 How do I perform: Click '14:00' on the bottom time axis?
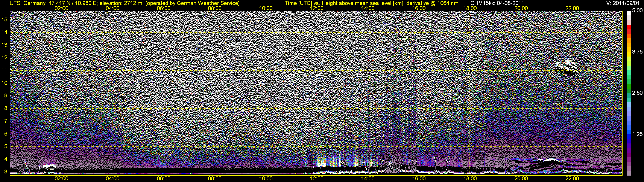coord(368,179)
